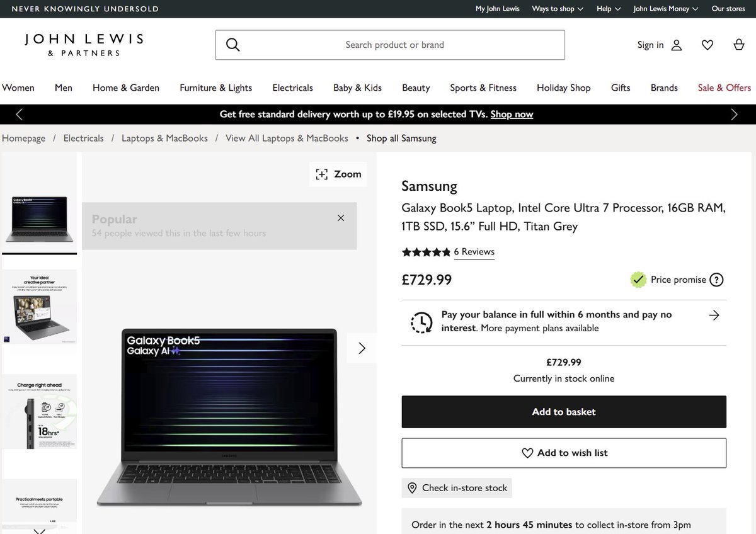This screenshot has width=756, height=534.
Task: Open the 6 Reviews link
Action: (474, 252)
